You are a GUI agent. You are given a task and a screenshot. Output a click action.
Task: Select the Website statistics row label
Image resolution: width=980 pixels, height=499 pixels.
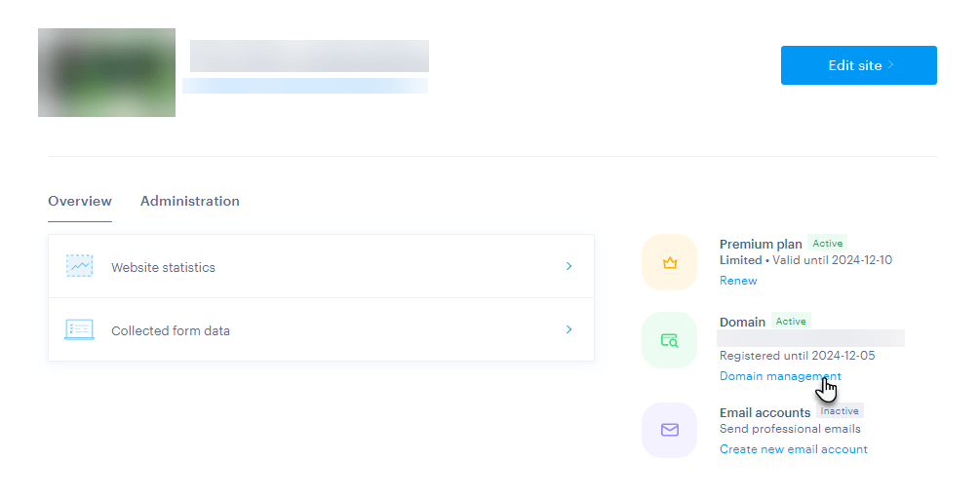(163, 267)
